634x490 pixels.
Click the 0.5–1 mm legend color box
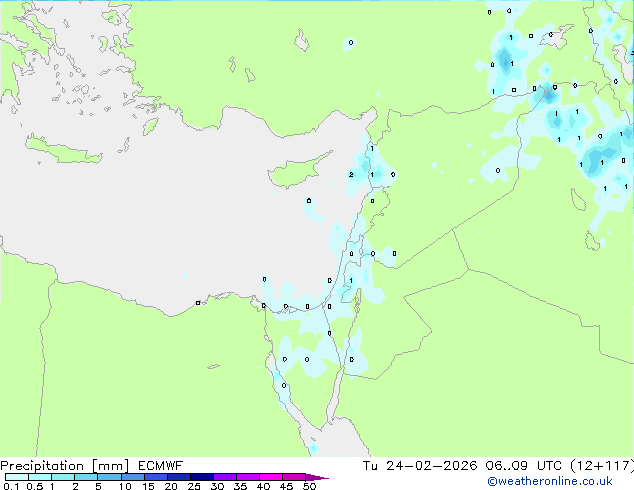pos(40,477)
